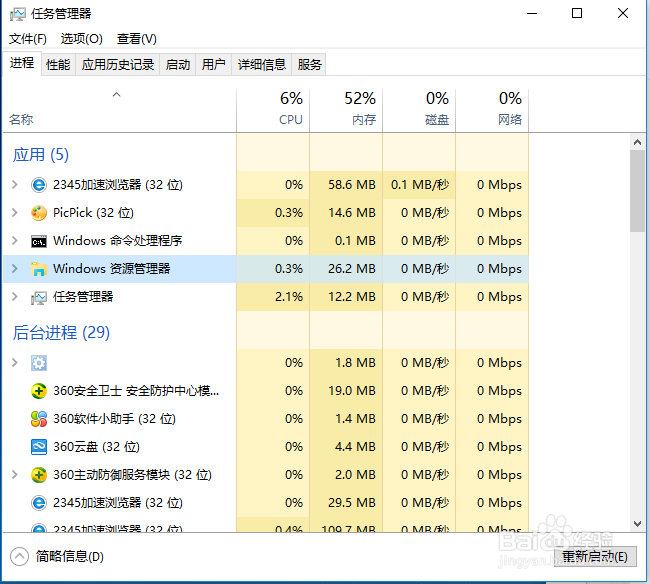
Task: Expand the Windows 命令处理程序 row
Action: [x=15, y=240]
